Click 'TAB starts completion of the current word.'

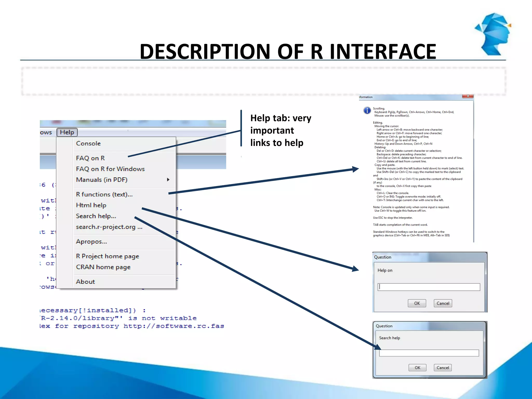(400, 225)
